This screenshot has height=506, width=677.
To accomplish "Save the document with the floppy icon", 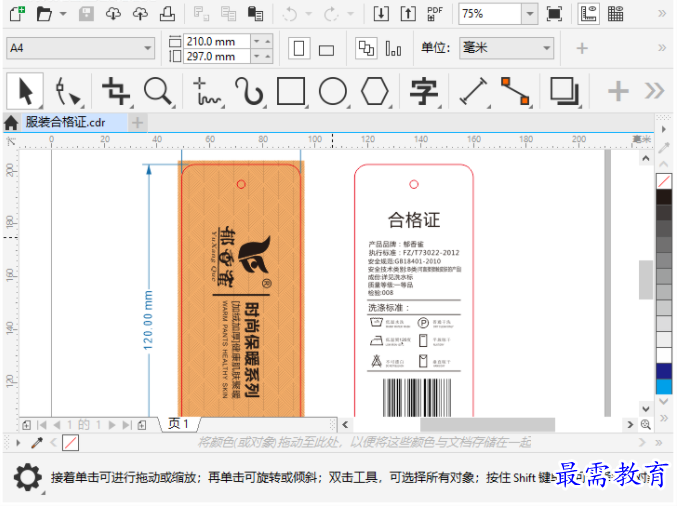I will 86,14.
